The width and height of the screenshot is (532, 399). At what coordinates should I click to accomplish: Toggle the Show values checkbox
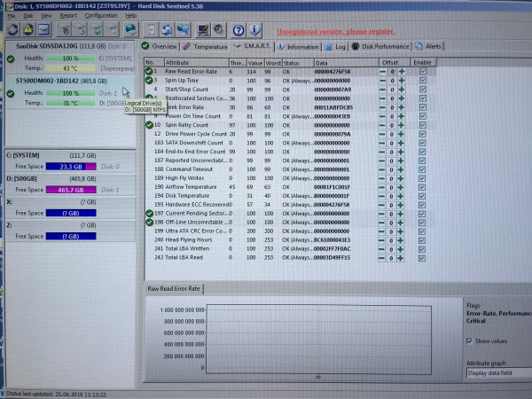click(470, 340)
